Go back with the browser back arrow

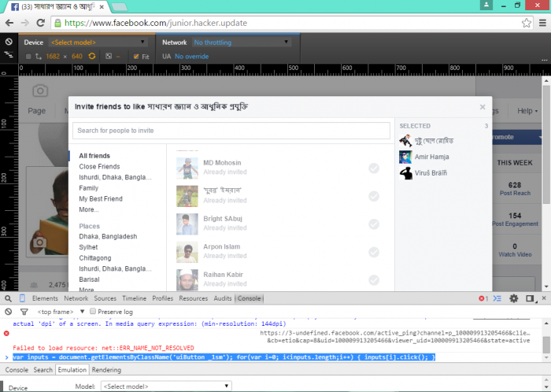point(9,23)
